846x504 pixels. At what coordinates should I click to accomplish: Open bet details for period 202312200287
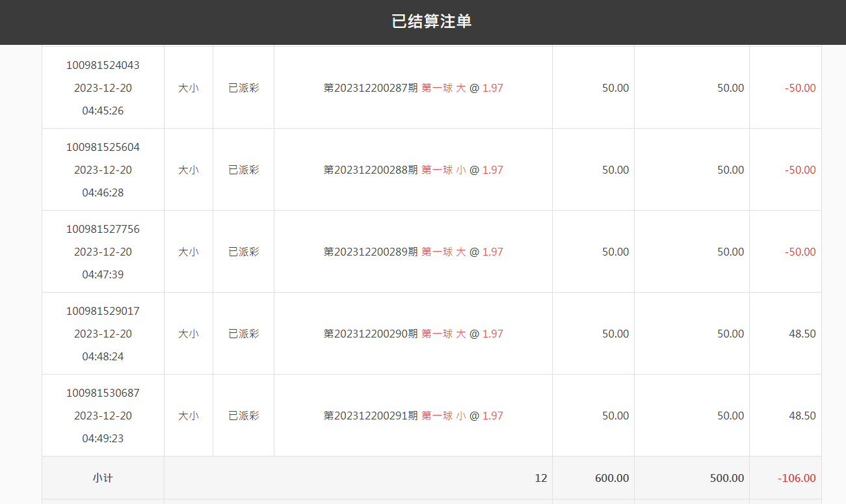click(x=413, y=88)
